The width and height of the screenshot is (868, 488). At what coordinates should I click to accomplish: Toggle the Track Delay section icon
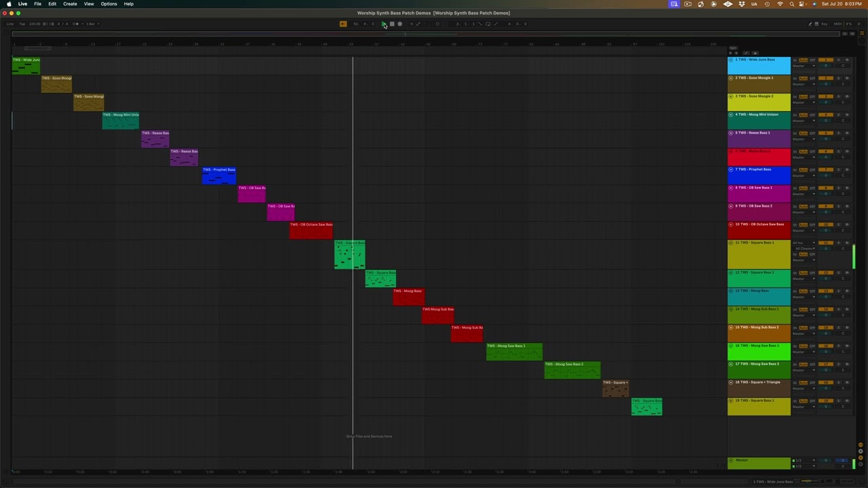tap(861, 464)
